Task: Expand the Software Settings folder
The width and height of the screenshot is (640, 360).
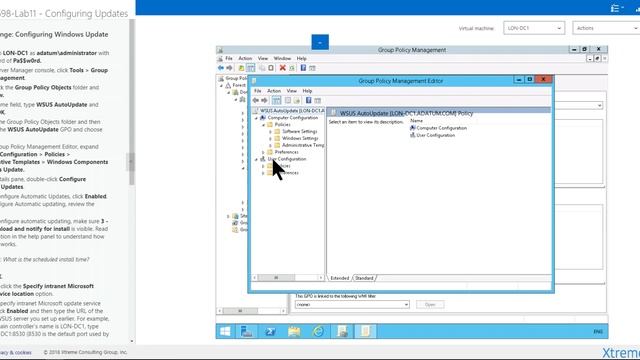Action: click(270, 131)
